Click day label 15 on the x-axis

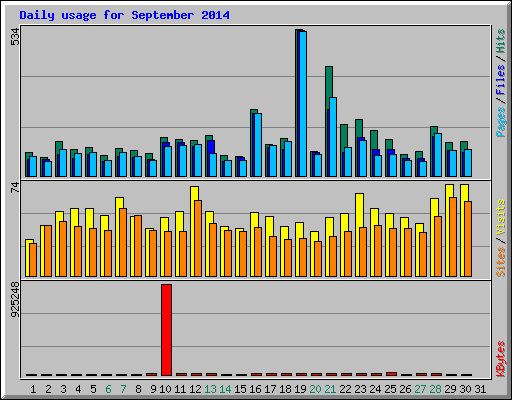tap(240, 389)
